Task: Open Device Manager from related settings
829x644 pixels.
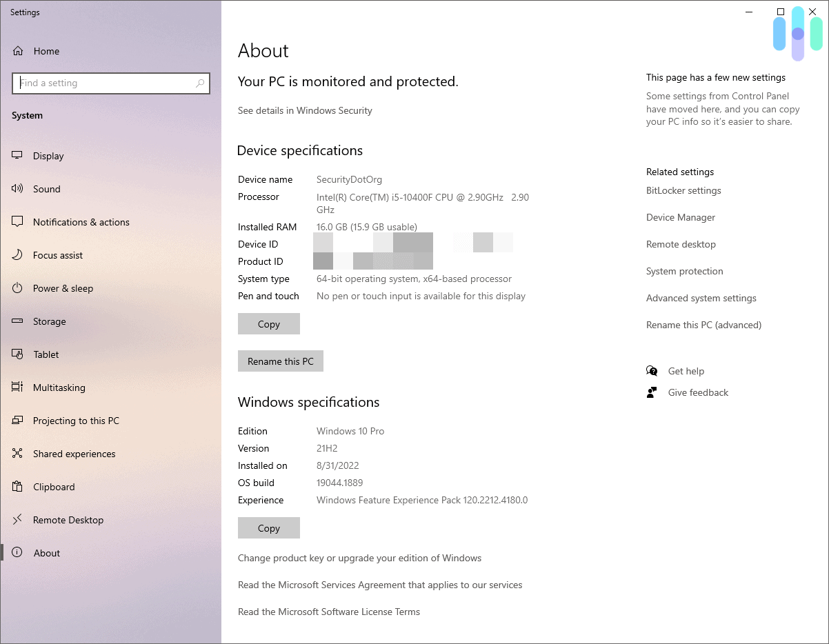Action: (680, 217)
